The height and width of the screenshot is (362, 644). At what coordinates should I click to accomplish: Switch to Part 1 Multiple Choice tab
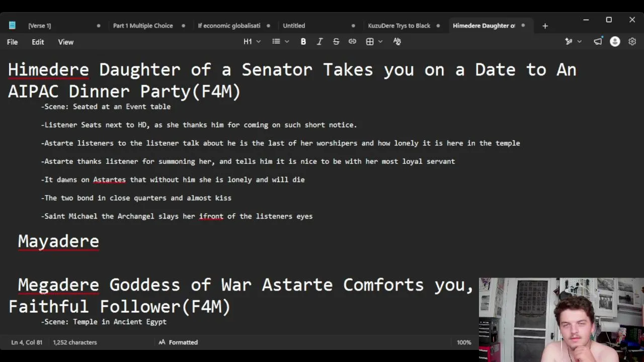(x=143, y=26)
